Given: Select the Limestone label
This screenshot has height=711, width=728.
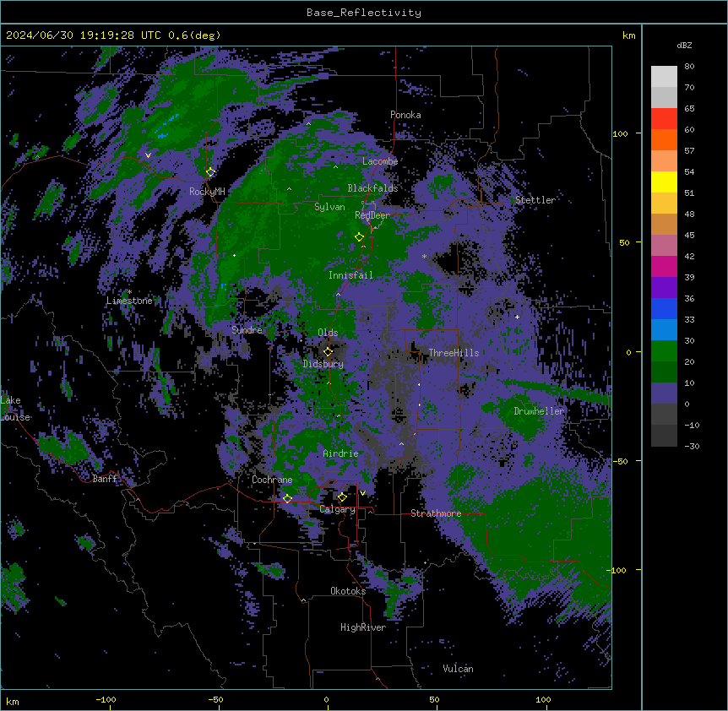Looking at the screenshot, I should click(129, 301).
